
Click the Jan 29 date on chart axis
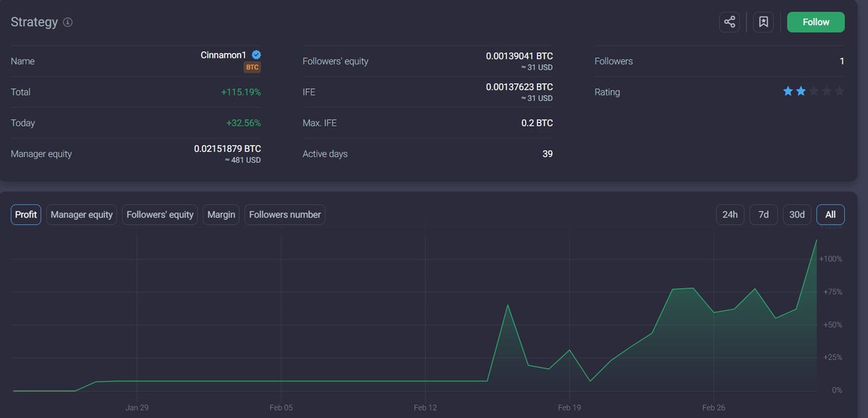click(x=137, y=408)
